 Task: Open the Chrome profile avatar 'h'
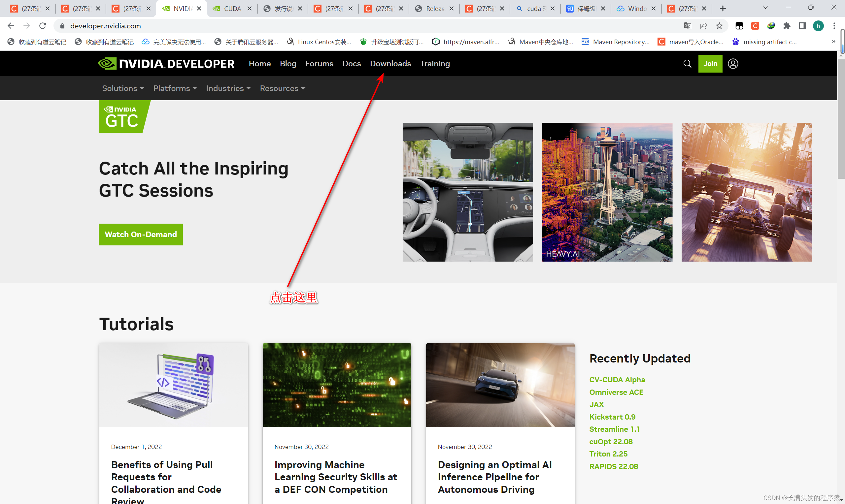click(818, 26)
